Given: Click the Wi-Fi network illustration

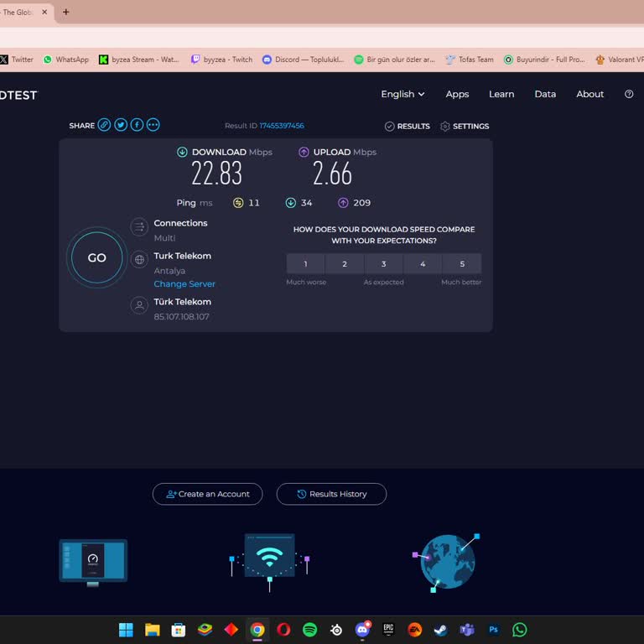Looking at the screenshot, I should 269,562.
